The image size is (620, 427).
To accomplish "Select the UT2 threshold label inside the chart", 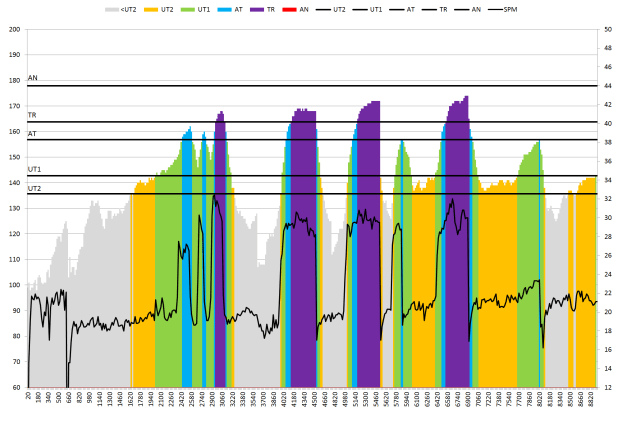I will pos(34,188).
